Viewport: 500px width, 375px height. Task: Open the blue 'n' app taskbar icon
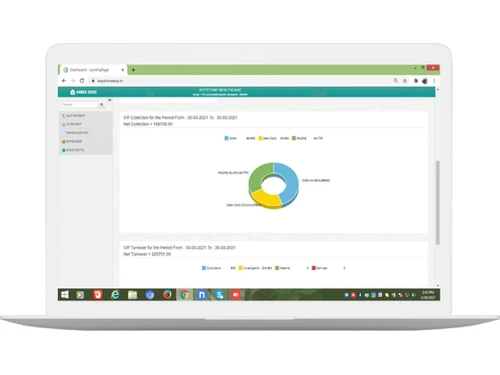pyautogui.click(x=202, y=295)
